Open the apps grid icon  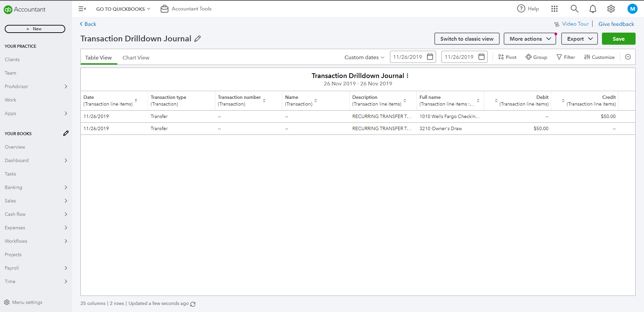554,9
